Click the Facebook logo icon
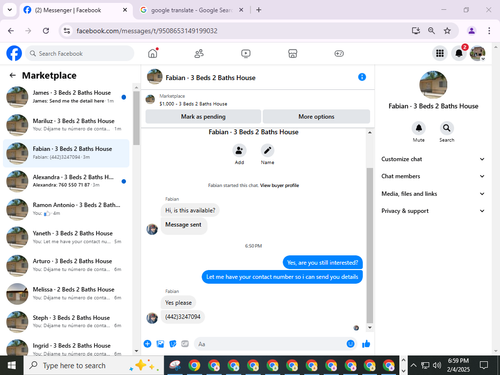Viewport: 500px width, 375px height. click(14, 53)
